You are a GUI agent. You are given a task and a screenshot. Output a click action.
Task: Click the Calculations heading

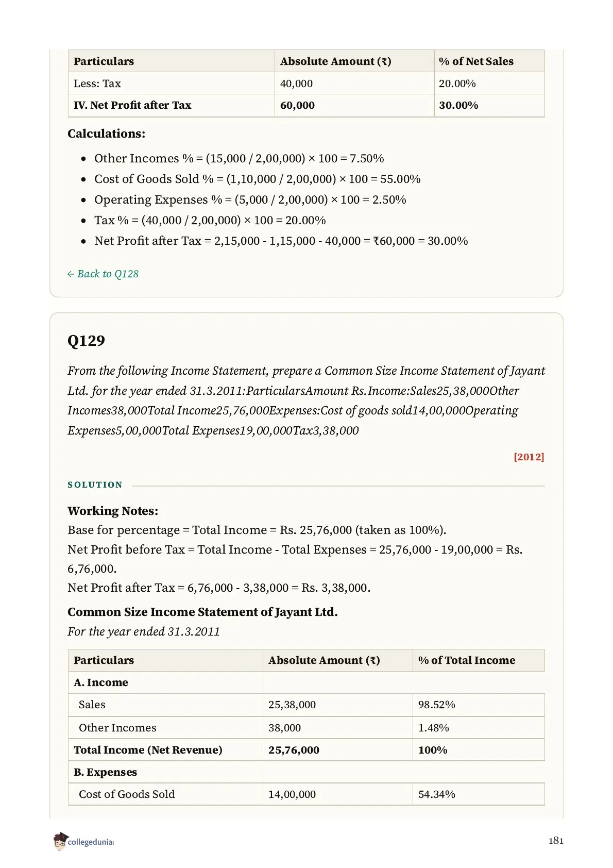click(x=107, y=133)
